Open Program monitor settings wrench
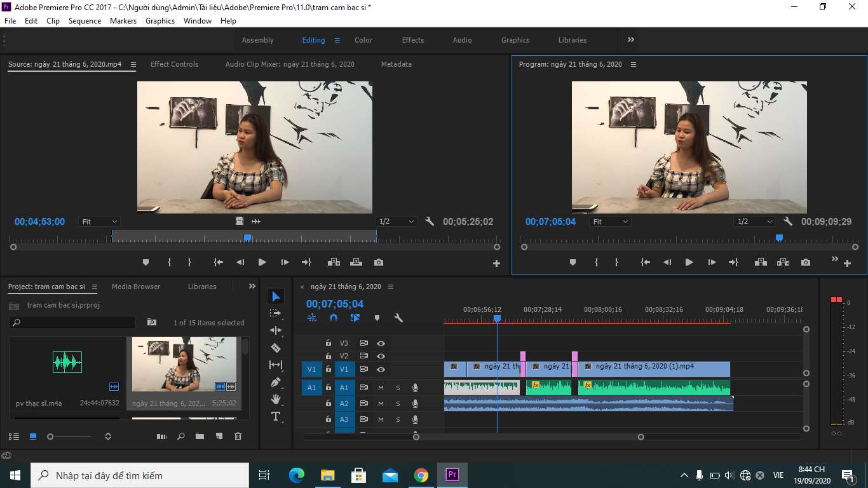This screenshot has width=868, height=488. 788,221
